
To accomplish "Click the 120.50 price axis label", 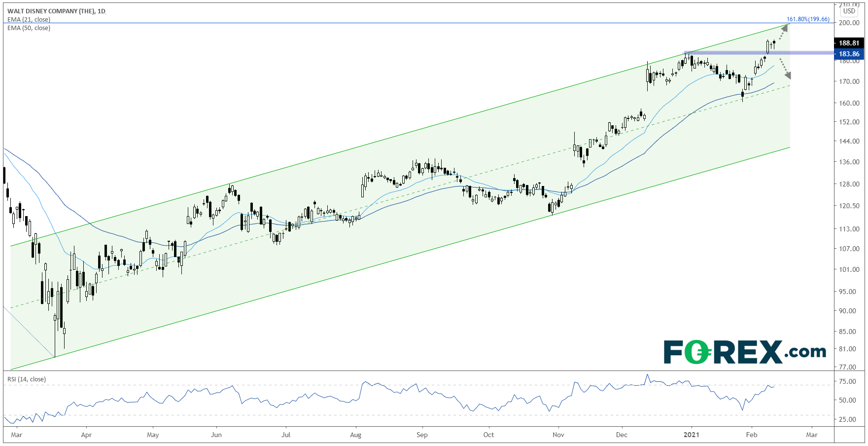I will 849,206.
